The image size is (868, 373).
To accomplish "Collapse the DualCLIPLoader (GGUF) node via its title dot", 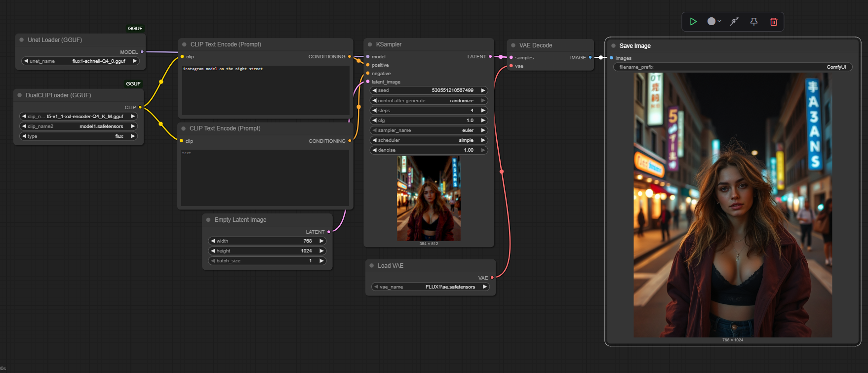I will 20,95.
